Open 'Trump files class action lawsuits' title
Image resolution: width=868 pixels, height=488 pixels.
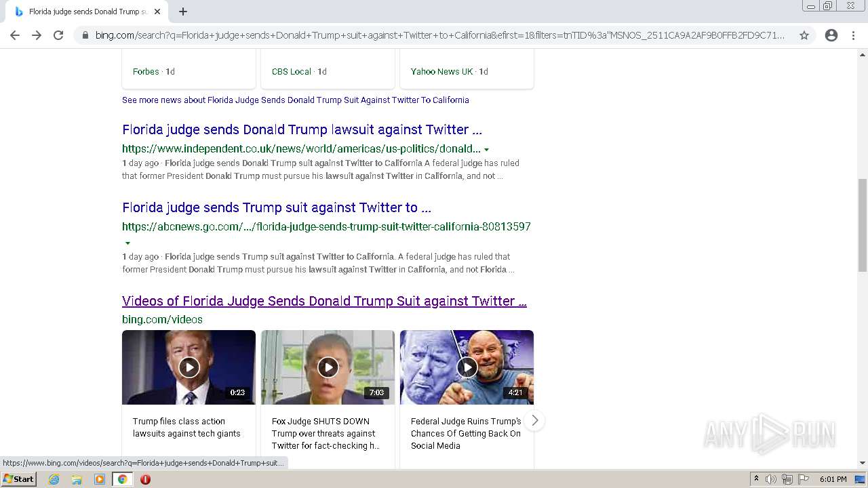pyautogui.click(x=186, y=427)
